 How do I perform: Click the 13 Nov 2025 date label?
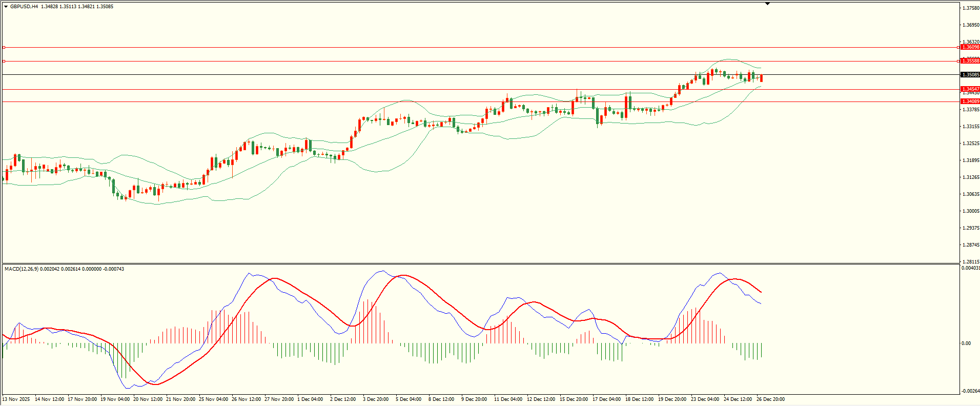click(16, 399)
